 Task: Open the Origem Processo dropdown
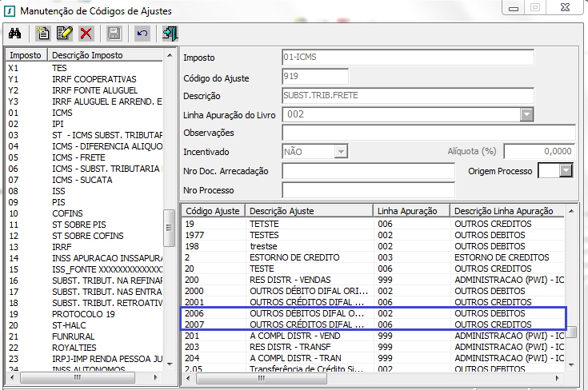[567, 170]
